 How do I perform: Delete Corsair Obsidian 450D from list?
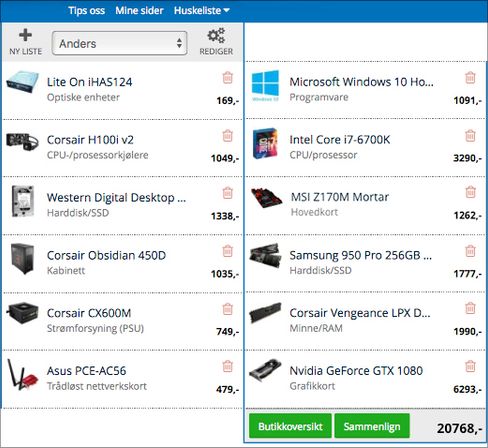[228, 251]
